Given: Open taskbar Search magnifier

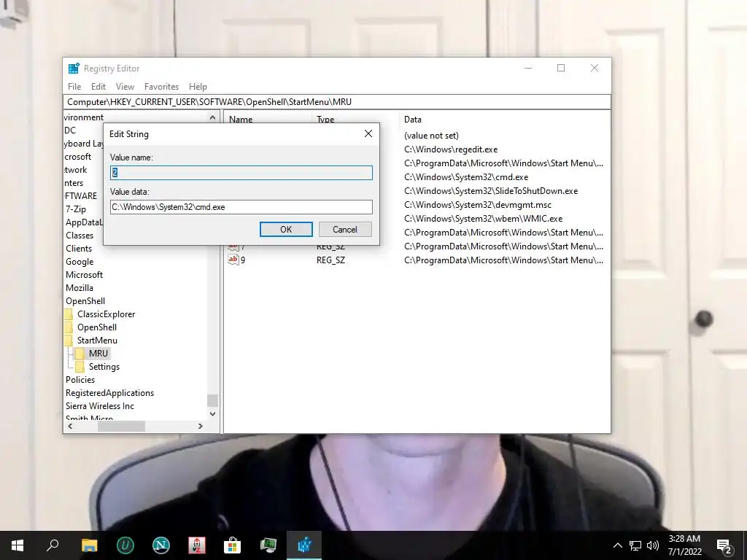Looking at the screenshot, I should tap(53, 545).
